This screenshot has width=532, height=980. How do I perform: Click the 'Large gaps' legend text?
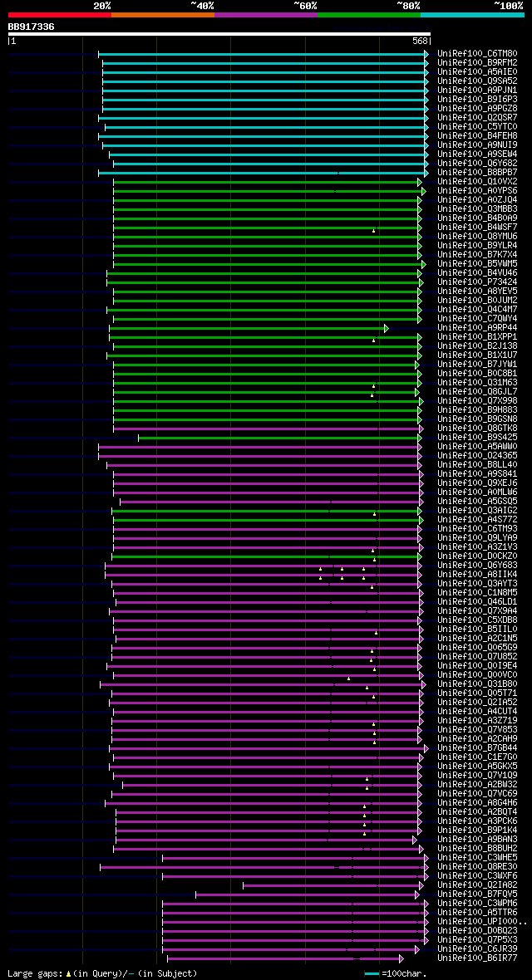pyautogui.click(x=34, y=973)
